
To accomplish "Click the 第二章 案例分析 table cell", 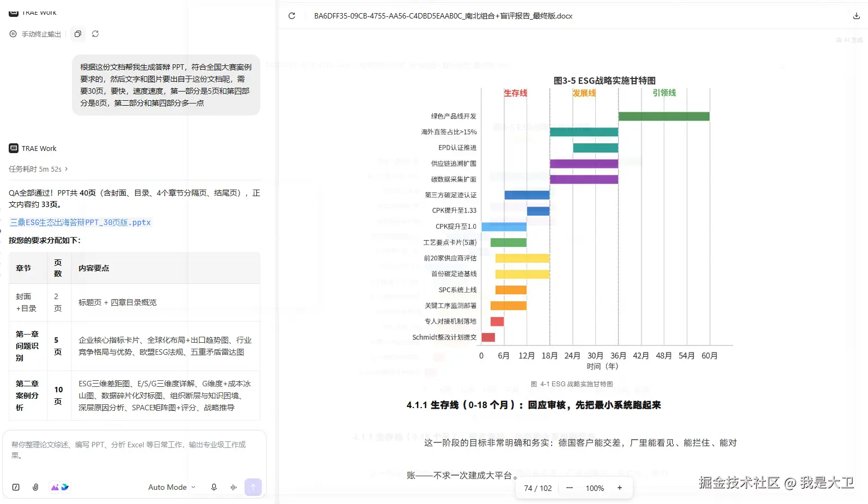I will (28, 396).
